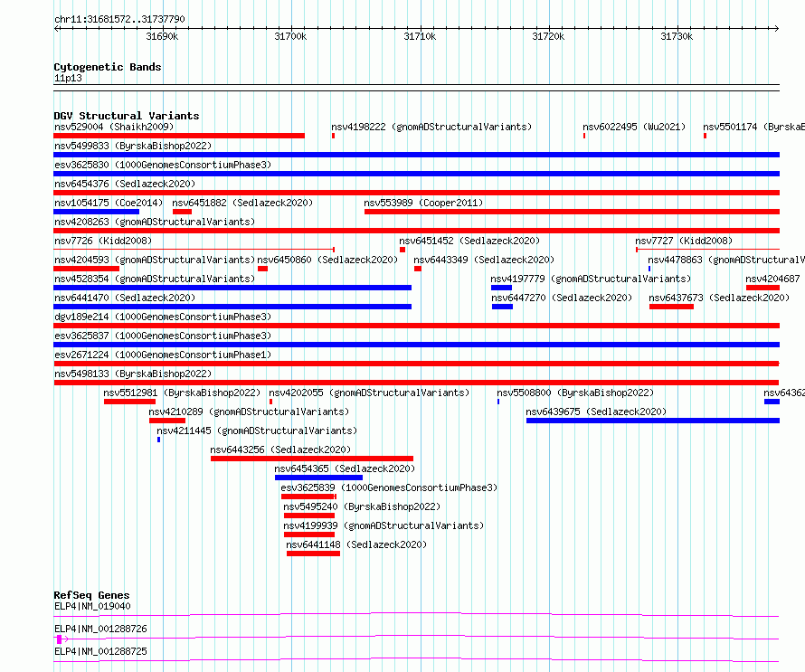Click the RefSeq Genes track title
This screenshot has height=672, width=805.
(91, 595)
